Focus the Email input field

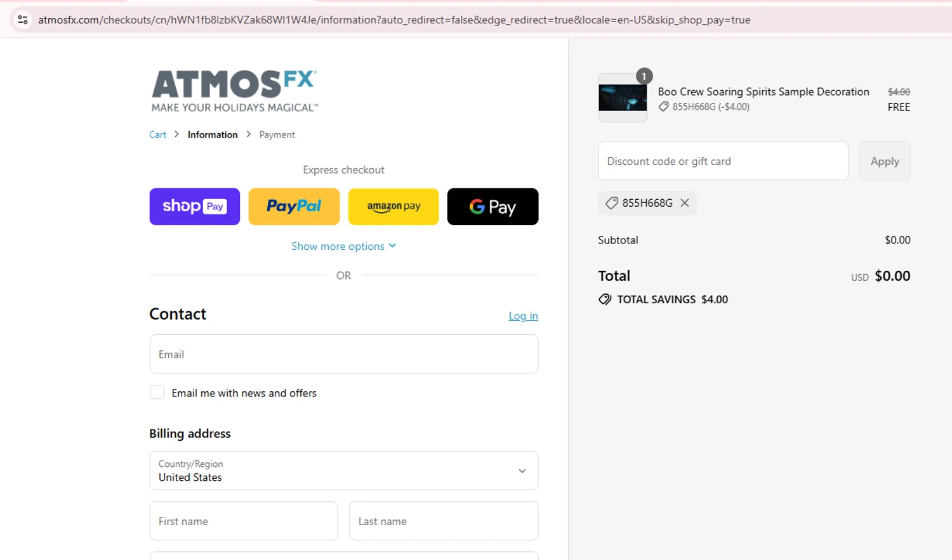(344, 354)
